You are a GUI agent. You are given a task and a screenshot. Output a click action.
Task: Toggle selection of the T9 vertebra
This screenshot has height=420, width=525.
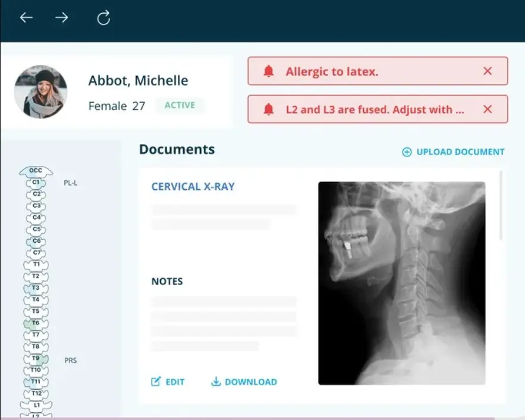[34, 358]
